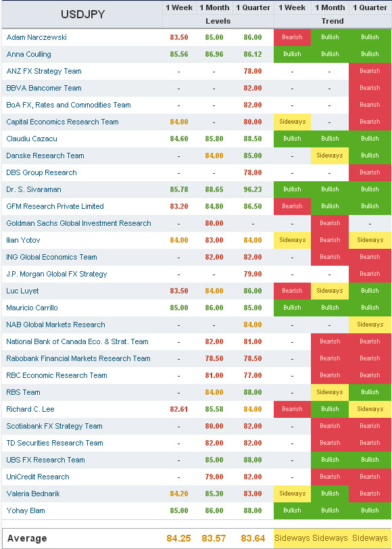The image size is (392, 549).
Task: Click Goldman Sachs' Bearish 1 Month trend
Action: 330,223
